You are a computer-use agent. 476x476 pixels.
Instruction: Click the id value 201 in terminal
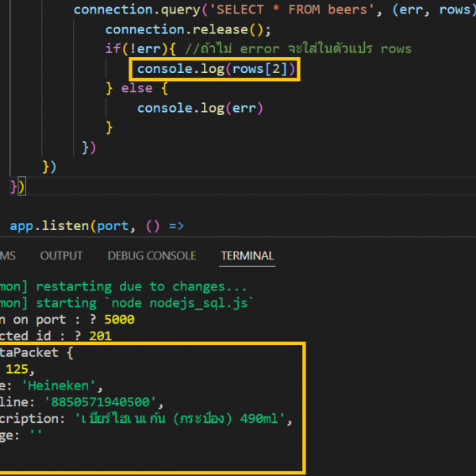click(x=101, y=336)
